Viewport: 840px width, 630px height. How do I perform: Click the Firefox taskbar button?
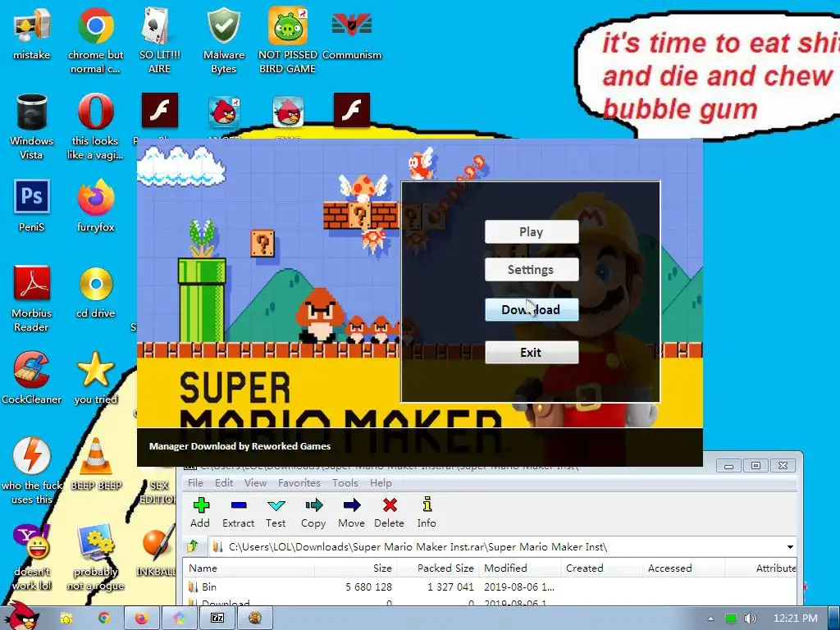141,619
